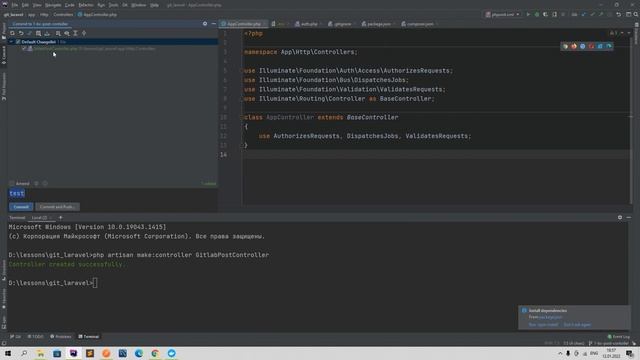Switch to the package.json editor tab
The image size is (640, 360).
[x=378, y=24]
